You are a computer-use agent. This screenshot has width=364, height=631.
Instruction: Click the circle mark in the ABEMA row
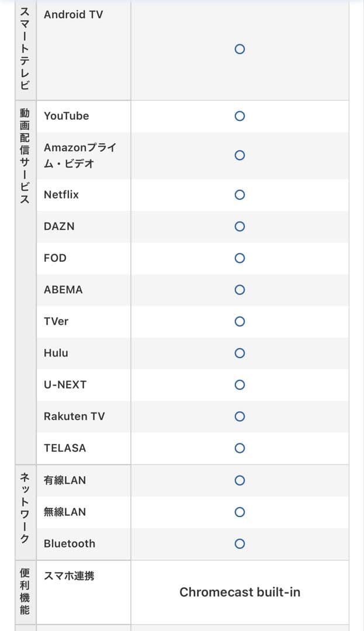tap(240, 290)
